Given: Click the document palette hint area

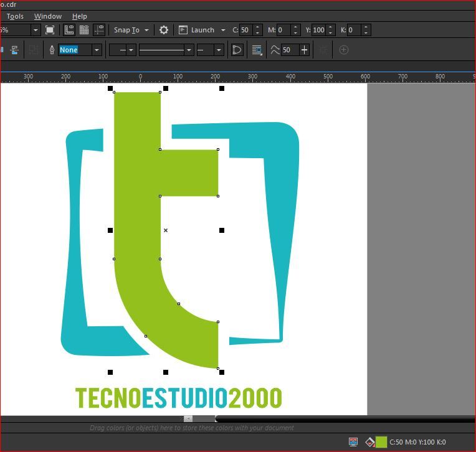Looking at the screenshot, I should (192, 428).
